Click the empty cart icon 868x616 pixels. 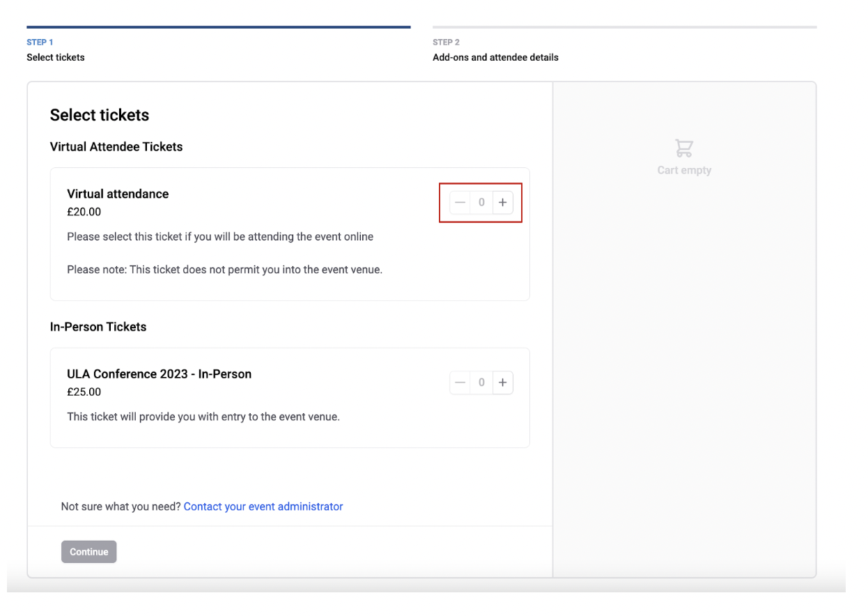click(684, 148)
